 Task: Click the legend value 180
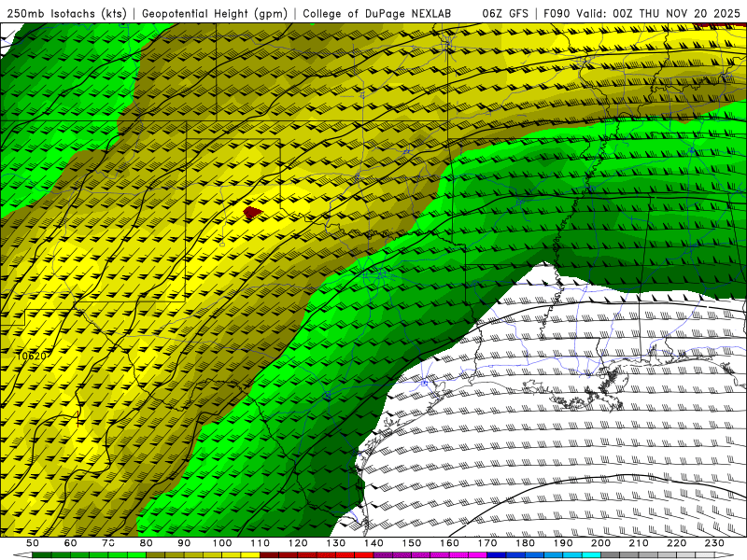(525, 543)
